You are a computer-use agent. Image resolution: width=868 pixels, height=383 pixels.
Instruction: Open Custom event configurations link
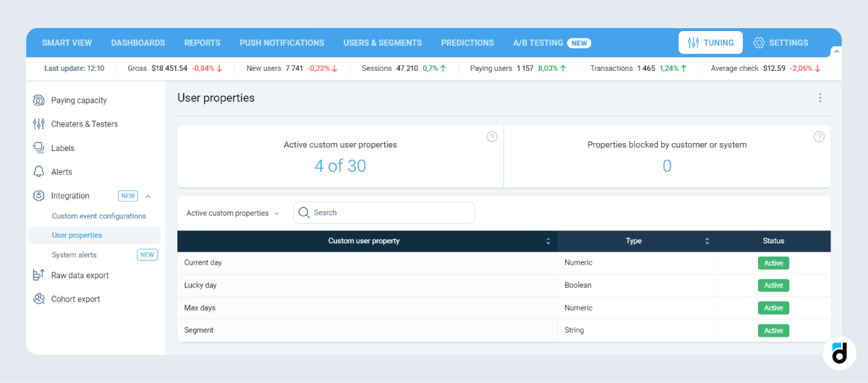coord(99,216)
